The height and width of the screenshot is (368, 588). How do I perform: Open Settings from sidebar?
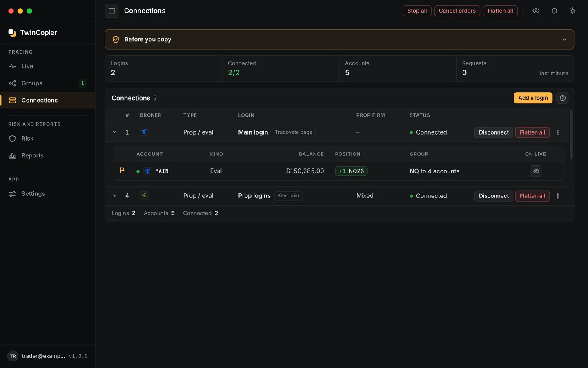pyautogui.click(x=48, y=194)
